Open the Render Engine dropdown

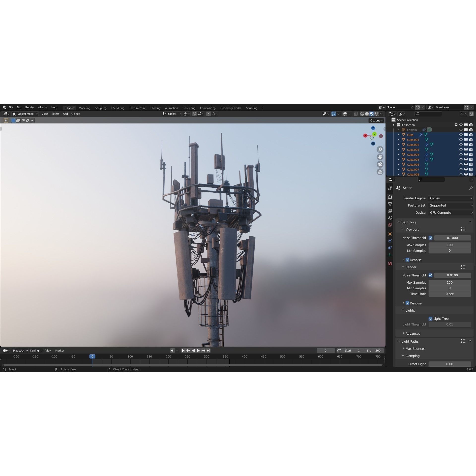point(450,198)
